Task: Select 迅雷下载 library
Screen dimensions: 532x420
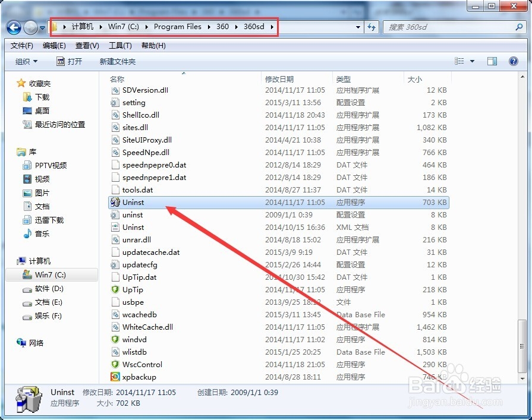Action: coord(43,220)
